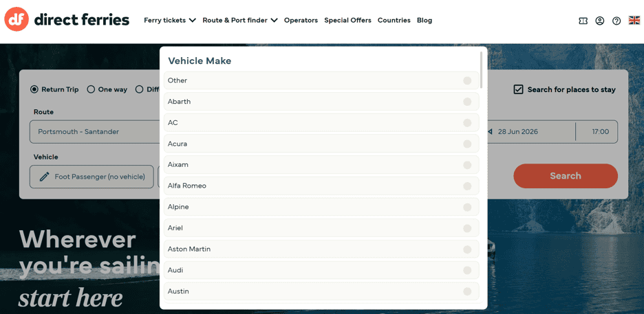The height and width of the screenshot is (314, 644).
Task: Select Alfa Romeo radio option
Action: click(467, 186)
